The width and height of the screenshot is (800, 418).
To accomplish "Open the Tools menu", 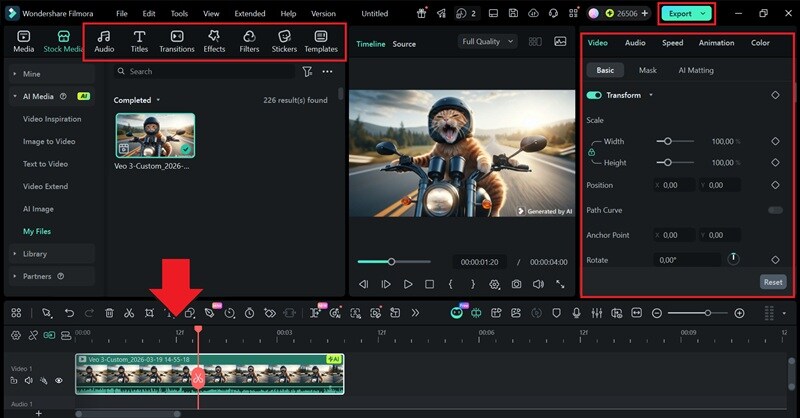I will point(179,14).
